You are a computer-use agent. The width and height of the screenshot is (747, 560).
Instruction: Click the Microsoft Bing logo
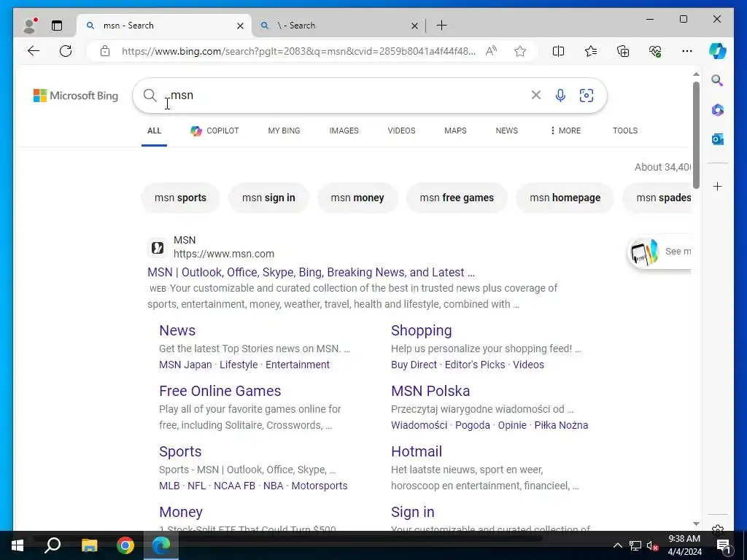click(x=76, y=96)
